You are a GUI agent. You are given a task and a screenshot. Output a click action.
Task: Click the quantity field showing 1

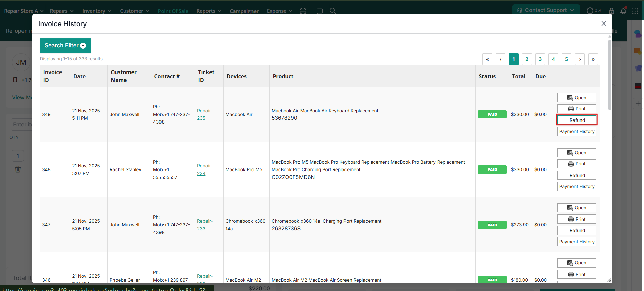click(x=18, y=155)
